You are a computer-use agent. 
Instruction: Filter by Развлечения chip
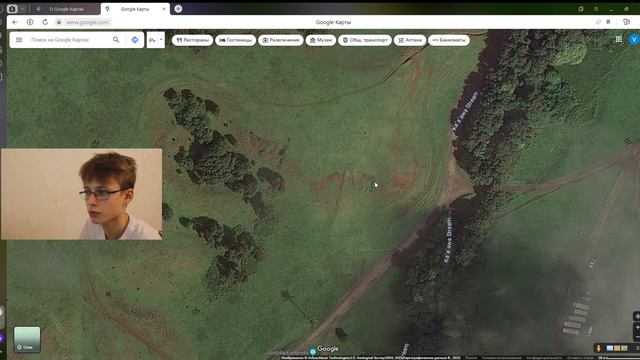point(280,40)
